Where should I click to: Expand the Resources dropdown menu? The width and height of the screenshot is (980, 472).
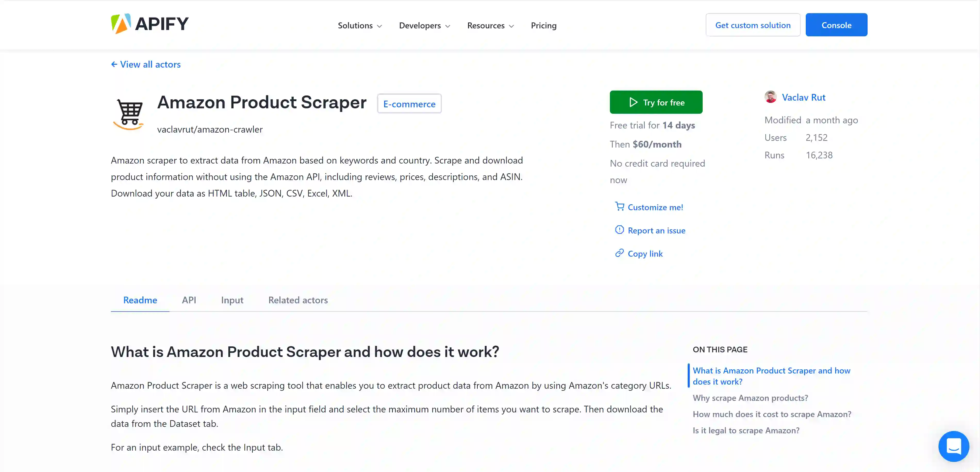pyautogui.click(x=490, y=26)
